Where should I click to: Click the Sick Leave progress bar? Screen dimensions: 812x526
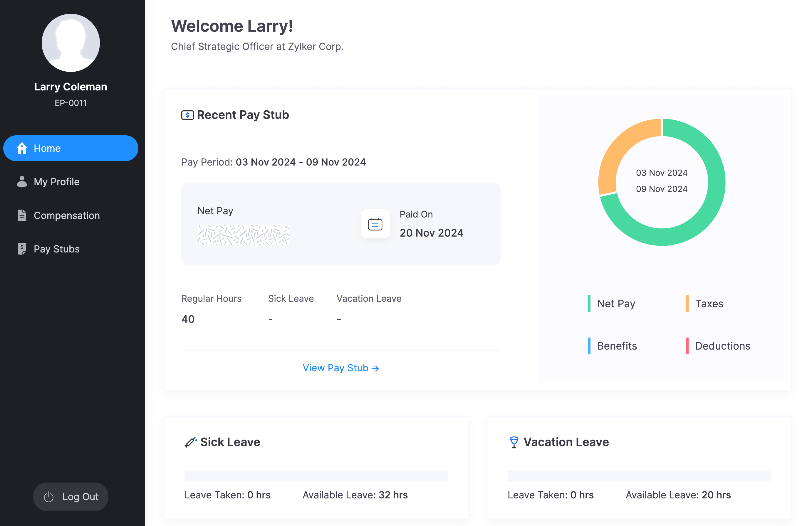[x=316, y=476]
